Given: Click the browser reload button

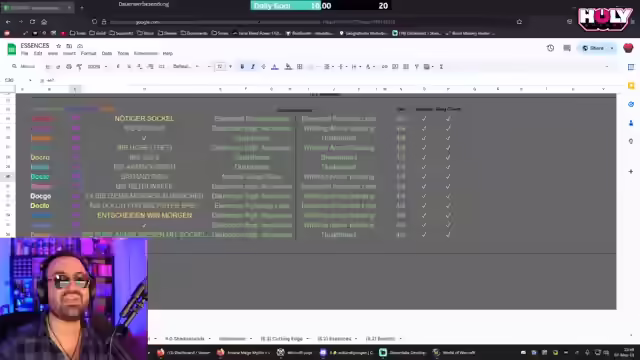Looking at the screenshot, I should 32,22.
